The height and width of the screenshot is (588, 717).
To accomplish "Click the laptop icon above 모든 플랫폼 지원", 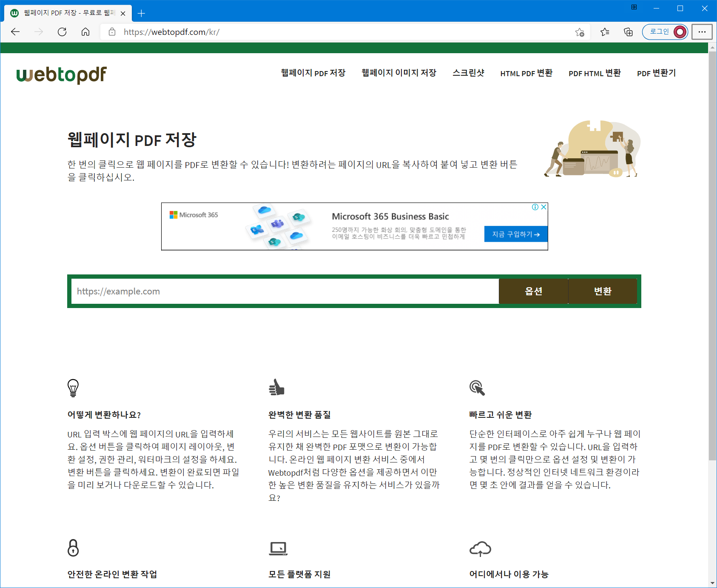I will coord(279,548).
